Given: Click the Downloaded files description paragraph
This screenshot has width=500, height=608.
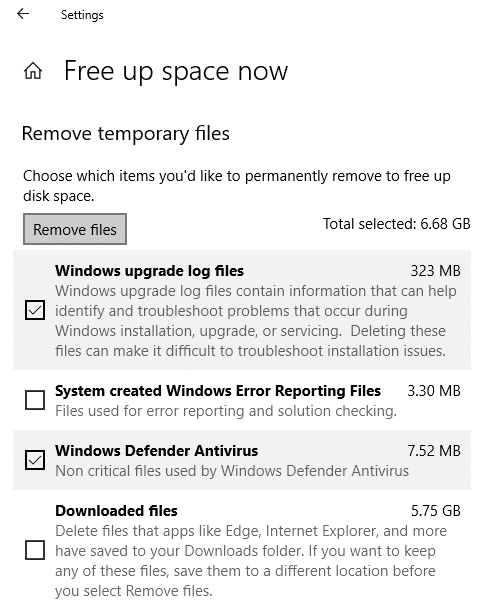Looking at the screenshot, I should (251, 561).
